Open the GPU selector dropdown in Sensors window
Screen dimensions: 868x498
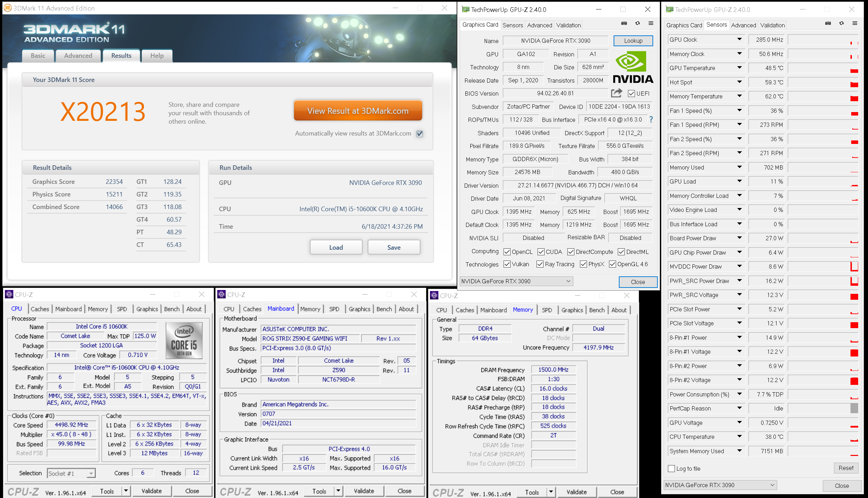click(720, 485)
